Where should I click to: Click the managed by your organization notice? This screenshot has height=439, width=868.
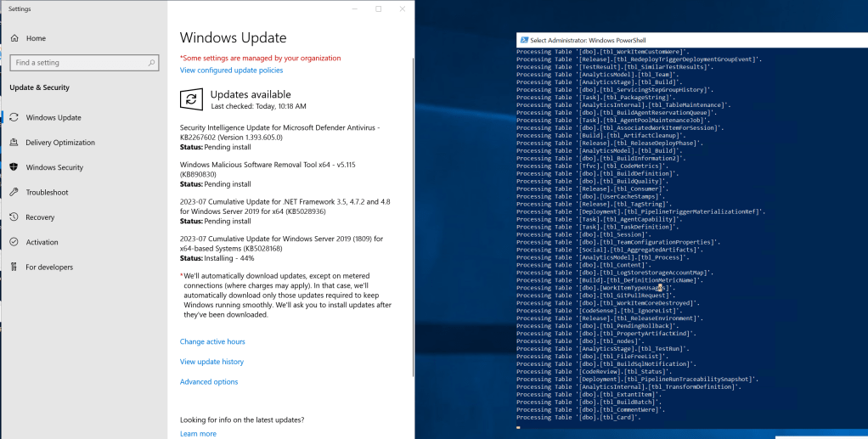pyautogui.click(x=260, y=58)
